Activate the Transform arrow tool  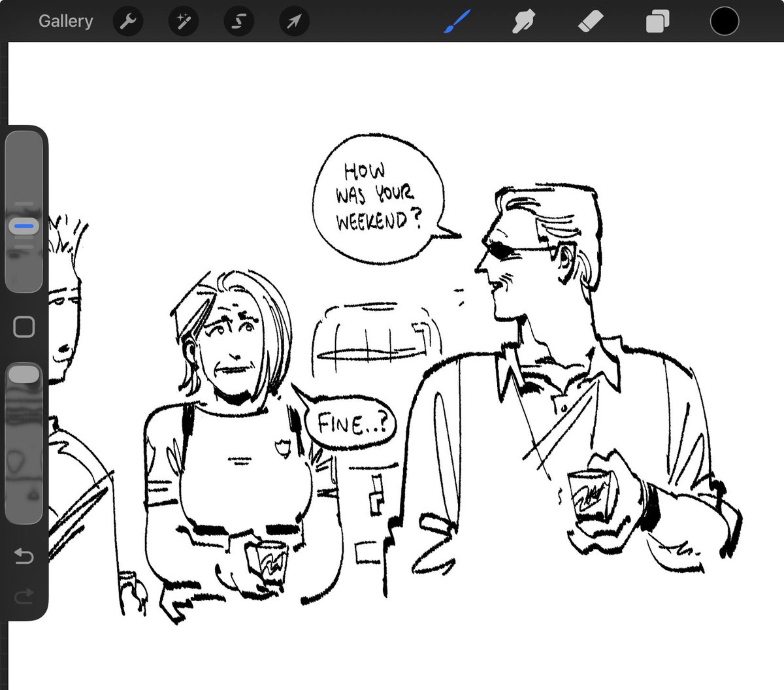(x=294, y=22)
